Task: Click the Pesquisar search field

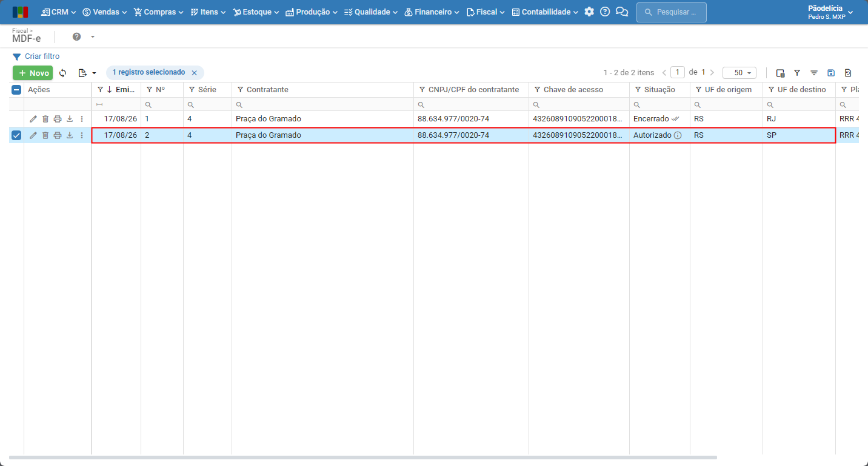Action: point(672,12)
